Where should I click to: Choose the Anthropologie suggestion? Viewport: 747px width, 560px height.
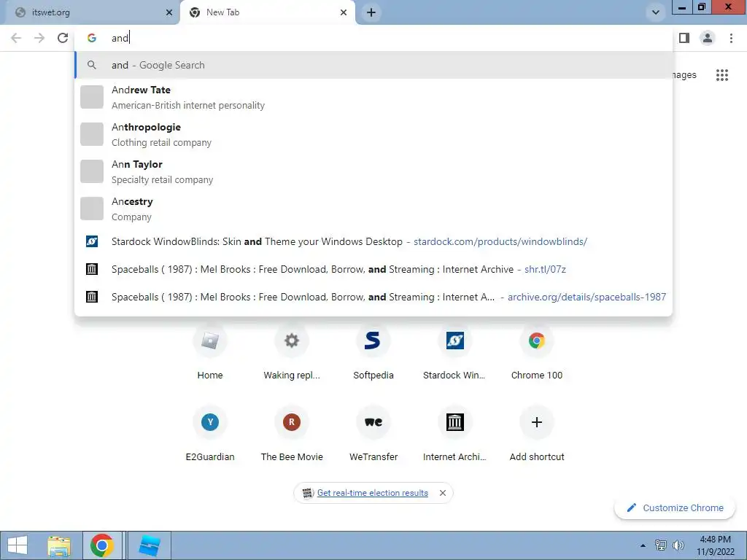(373, 134)
